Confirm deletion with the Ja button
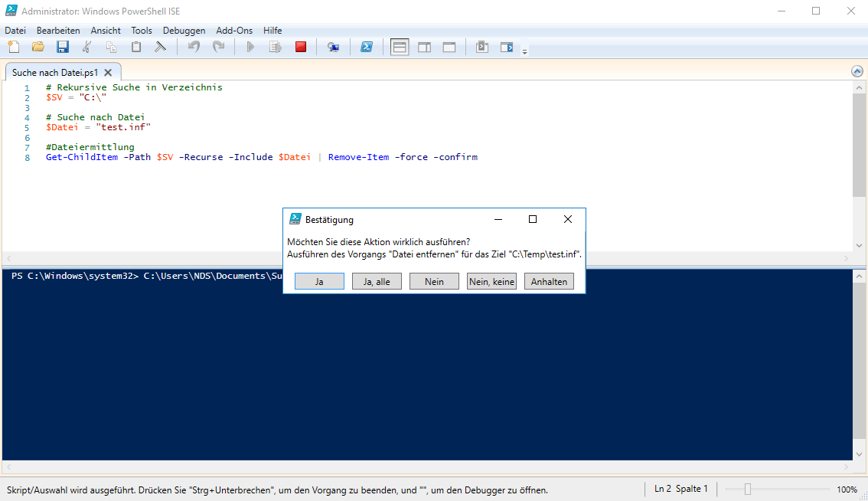The width and height of the screenshot is (868, 501). (x=319, y=281)
